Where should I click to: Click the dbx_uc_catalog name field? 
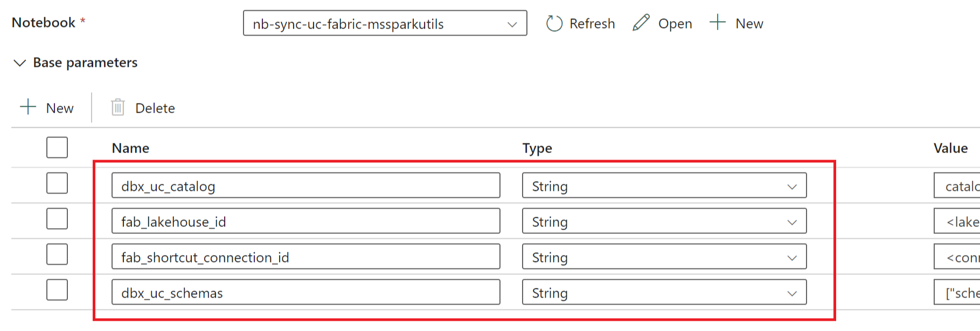point(305,186)
